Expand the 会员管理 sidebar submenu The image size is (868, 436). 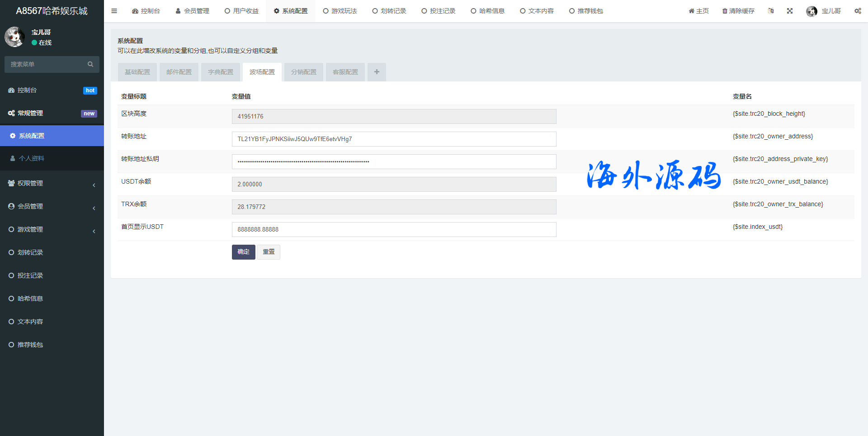(x=52, y=206)
